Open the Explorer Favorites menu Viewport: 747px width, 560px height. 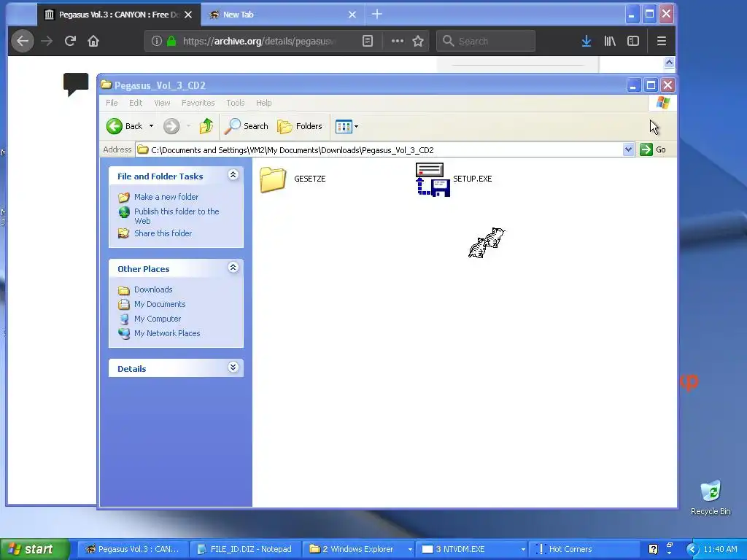pyautogui.click(x=198, y=103)
